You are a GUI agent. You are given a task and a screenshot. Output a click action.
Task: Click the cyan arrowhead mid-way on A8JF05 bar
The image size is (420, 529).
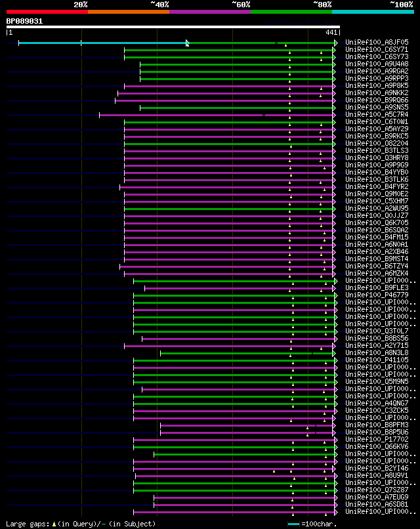pyautogui.click(x=188, y=43)
